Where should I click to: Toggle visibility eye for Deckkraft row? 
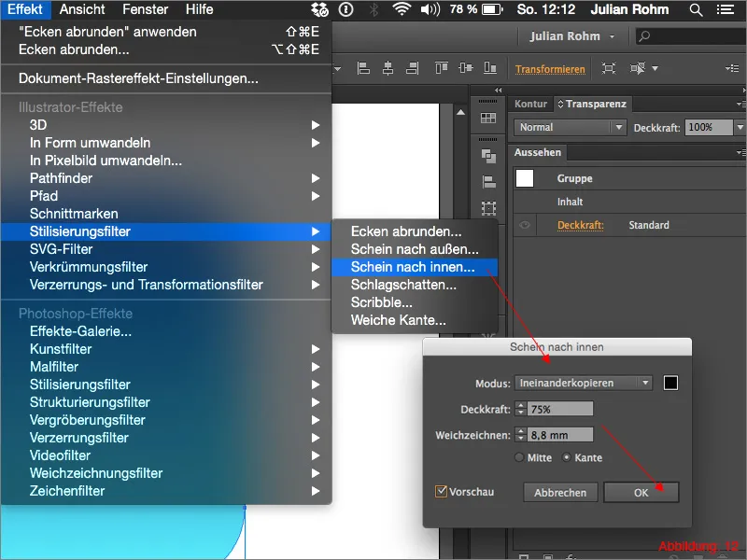525,225
